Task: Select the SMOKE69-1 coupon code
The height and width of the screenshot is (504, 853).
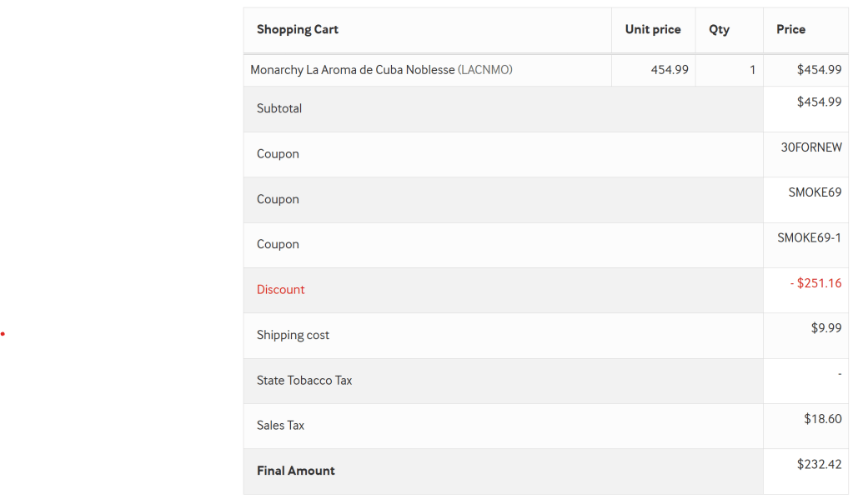Action: coord(809,238)
